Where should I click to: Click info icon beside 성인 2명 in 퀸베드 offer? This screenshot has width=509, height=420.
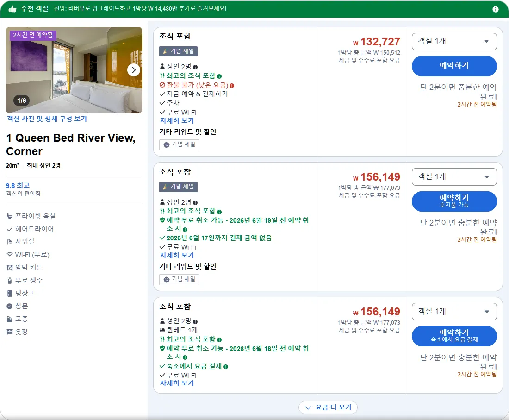pyautogui.click(x=195, y=321)
